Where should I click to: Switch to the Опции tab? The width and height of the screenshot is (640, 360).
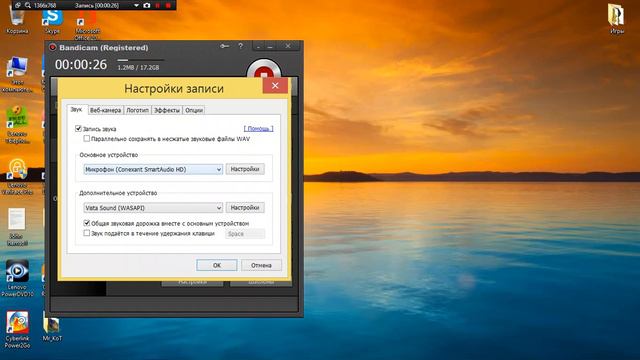pos(194,110)
